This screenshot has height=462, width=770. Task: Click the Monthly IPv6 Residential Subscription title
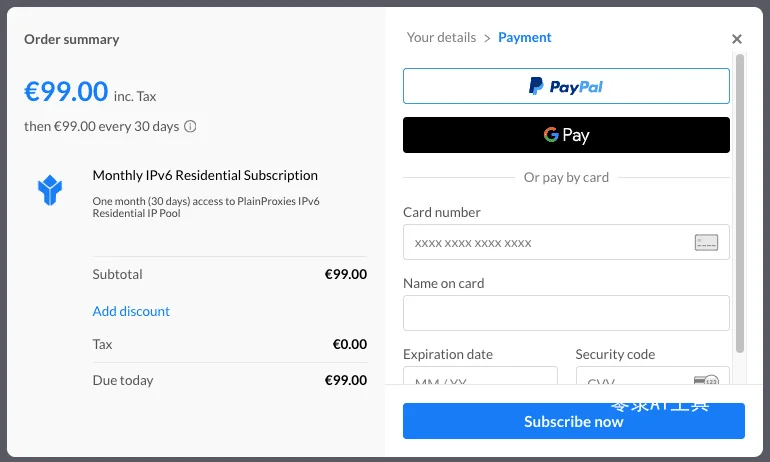click(x=205, y=175)
